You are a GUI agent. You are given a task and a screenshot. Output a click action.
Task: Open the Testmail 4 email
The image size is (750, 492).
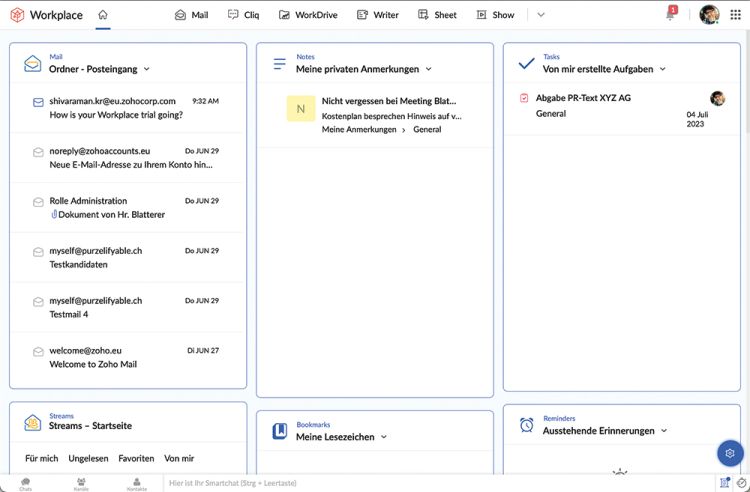[128, 307]
